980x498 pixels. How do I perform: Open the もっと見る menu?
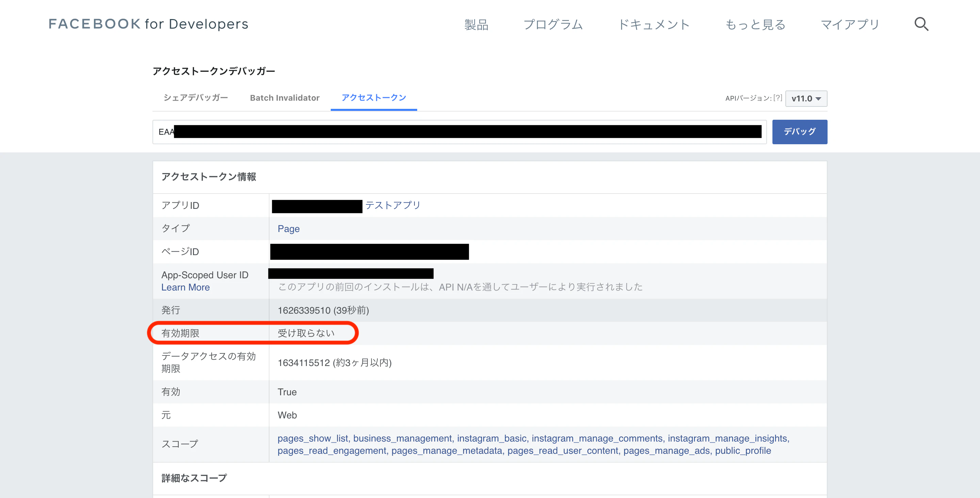(755, 25)
